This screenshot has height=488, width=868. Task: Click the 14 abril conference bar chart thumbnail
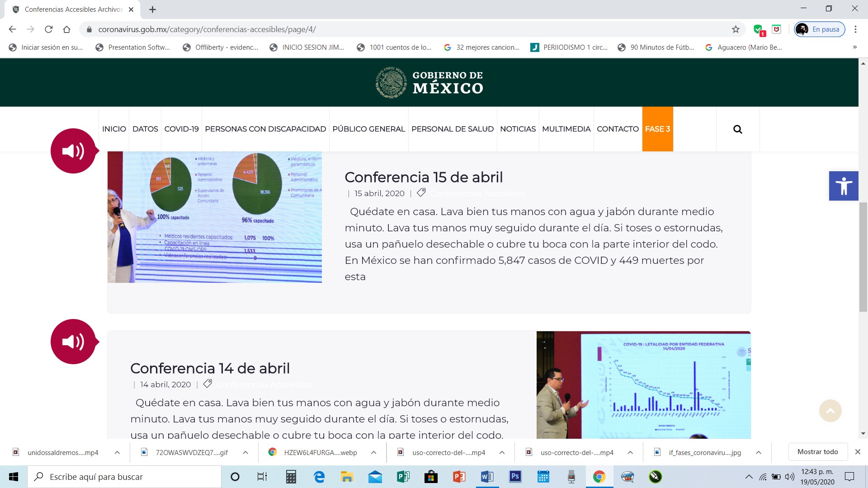click(644, 385)
